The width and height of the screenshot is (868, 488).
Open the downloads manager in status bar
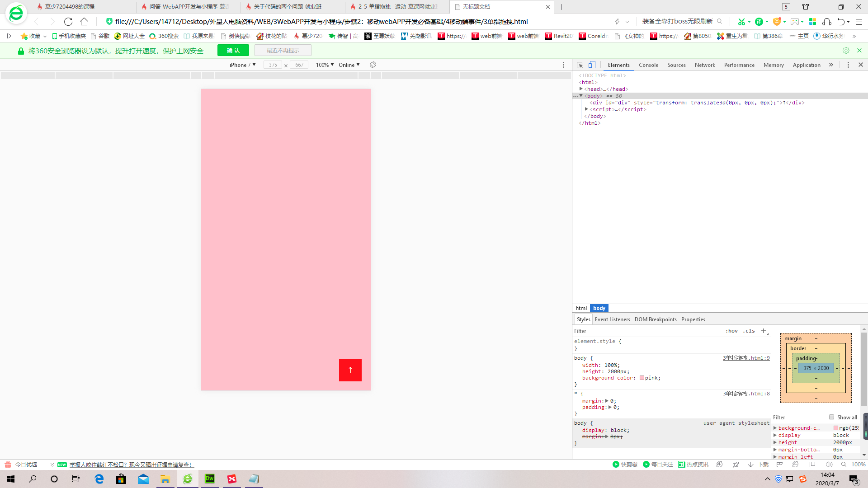click(x=759, y=465)
